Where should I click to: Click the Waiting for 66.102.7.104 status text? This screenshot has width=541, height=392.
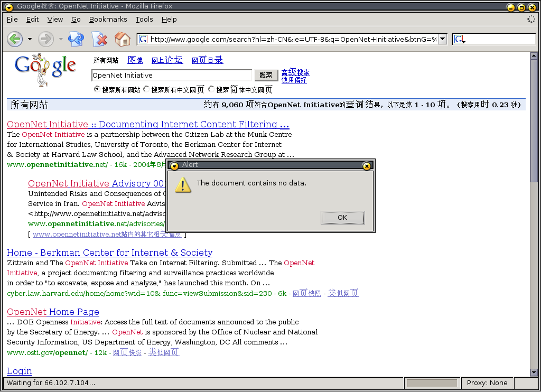pos(51,383)
